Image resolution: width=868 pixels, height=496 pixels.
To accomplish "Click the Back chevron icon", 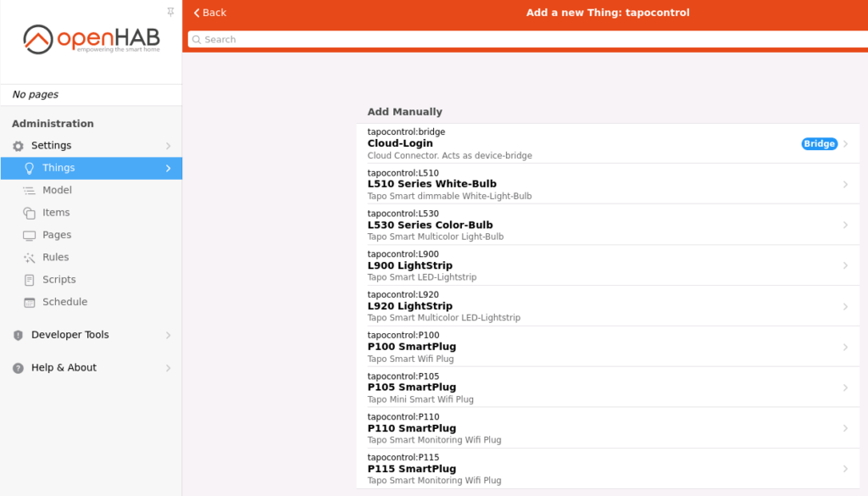I will (197, 13).
